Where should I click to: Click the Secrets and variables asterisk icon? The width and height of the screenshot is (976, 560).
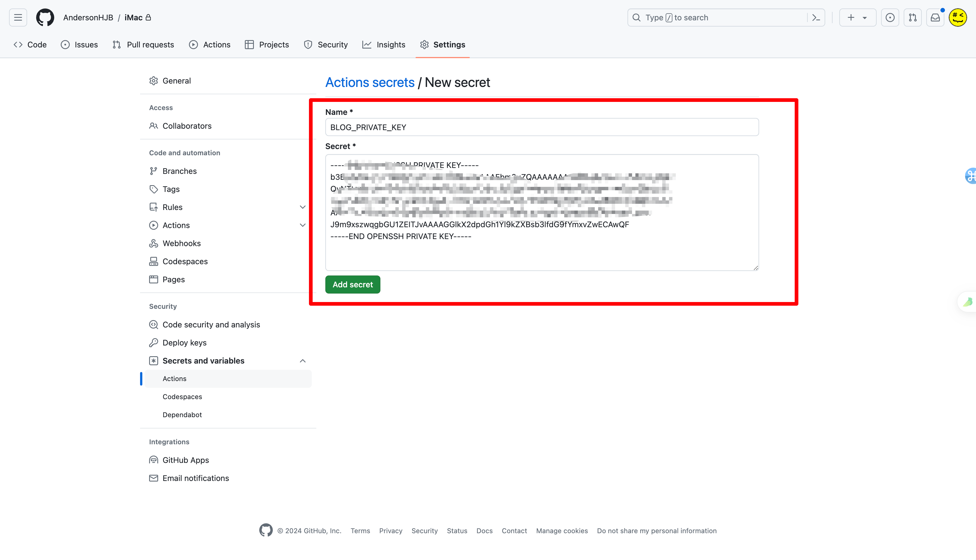(x=154, y=361)
